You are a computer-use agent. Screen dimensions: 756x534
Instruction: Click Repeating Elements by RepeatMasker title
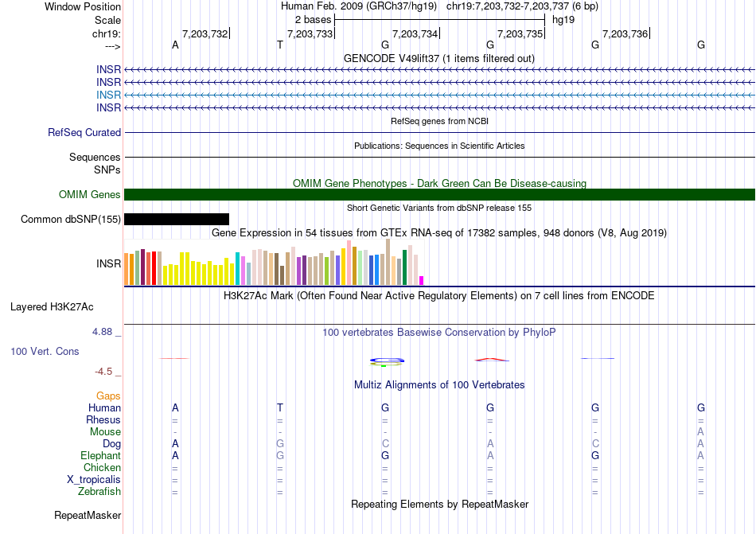click(440, 504)
